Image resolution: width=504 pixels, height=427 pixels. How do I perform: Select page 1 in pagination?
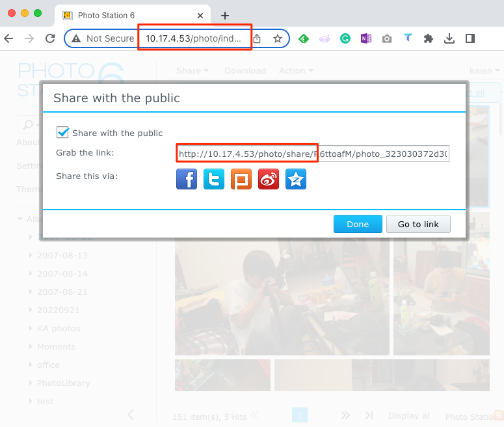(x=300, y=415)
